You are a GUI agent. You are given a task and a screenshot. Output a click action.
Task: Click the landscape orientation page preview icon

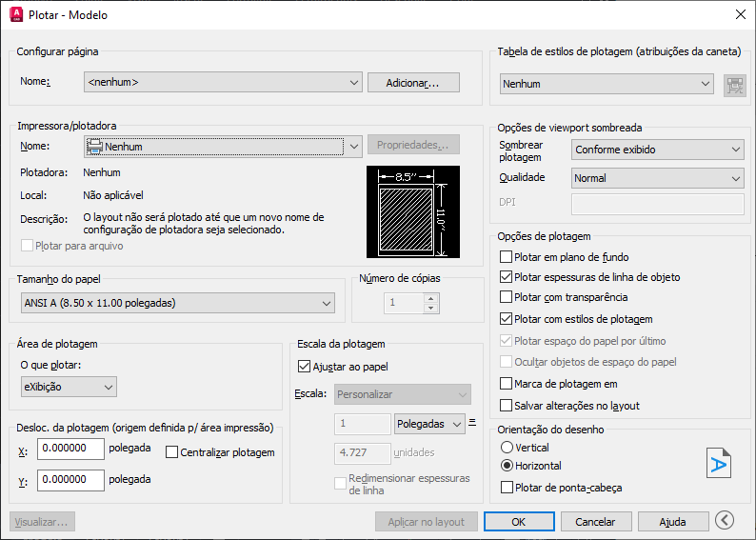pos(719,462)
